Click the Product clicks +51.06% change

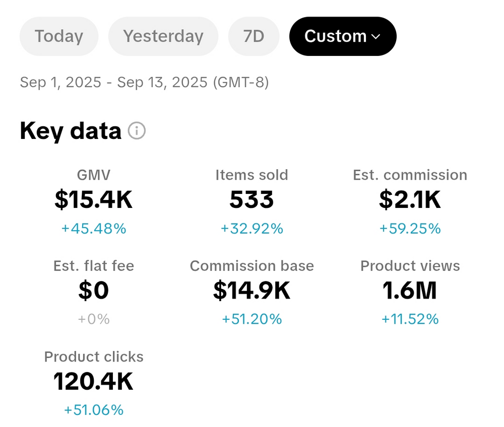tap(94, 410)
